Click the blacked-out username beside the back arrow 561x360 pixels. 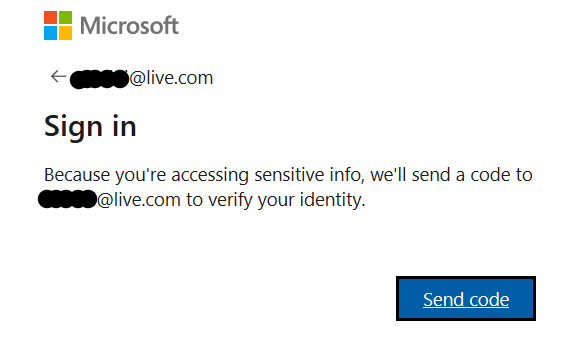99,79
